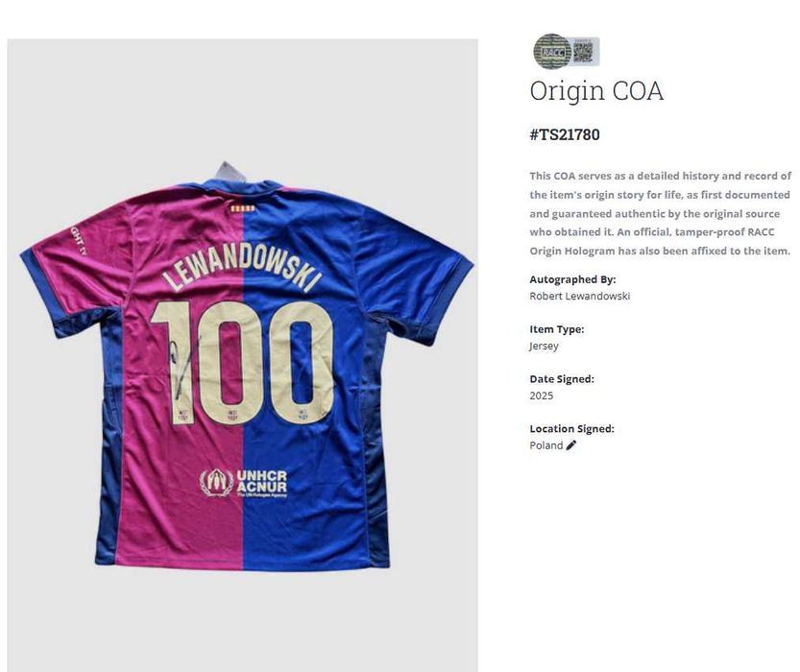Click the round RACC hologram seal icon

click(551, 52)
